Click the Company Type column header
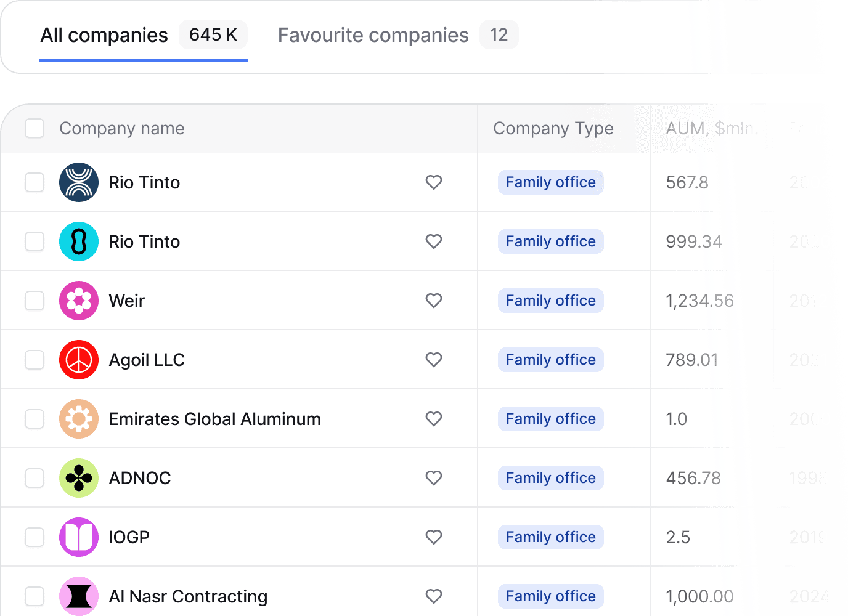This screenshot has width=848, height=616. tap(553, 129)
